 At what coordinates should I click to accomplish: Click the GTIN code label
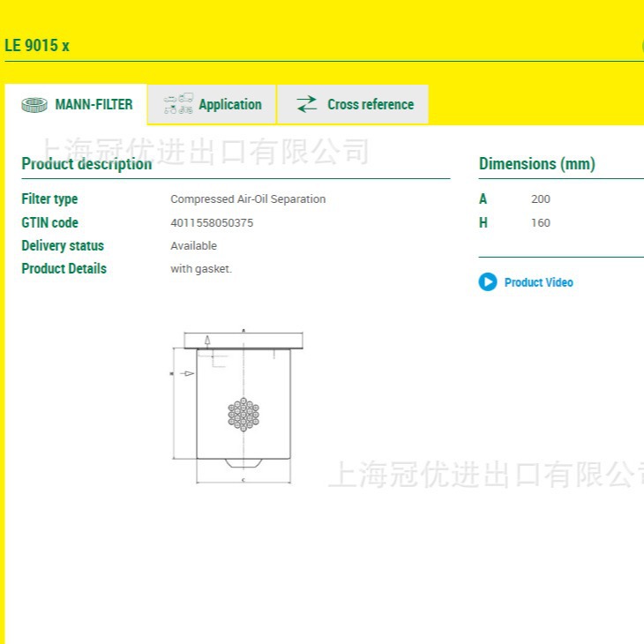(49, 222)
